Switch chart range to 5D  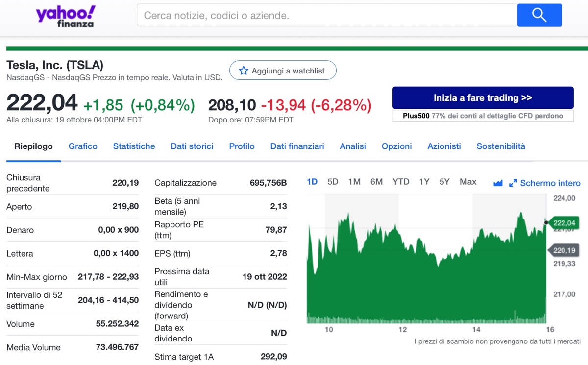tap(332, 181)
